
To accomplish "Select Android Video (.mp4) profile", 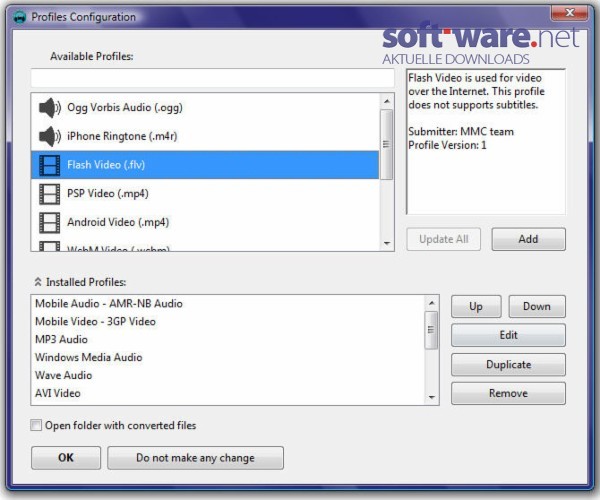I will (x=205, y=222).
